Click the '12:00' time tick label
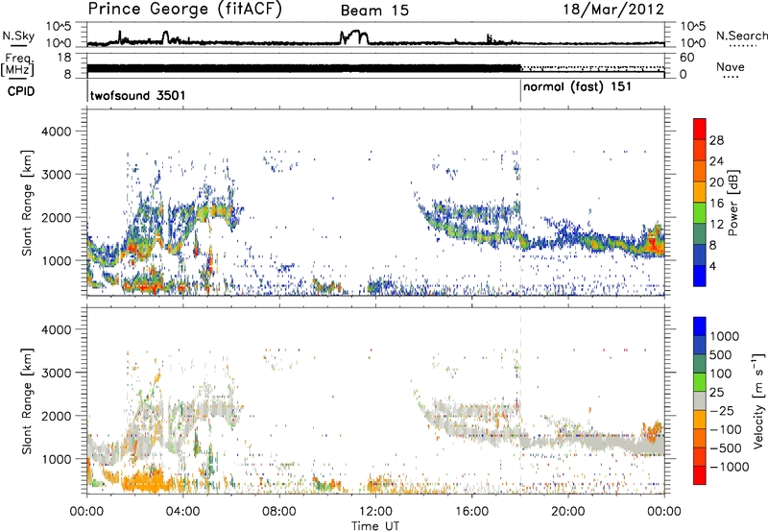768x532 pixels. [x=375, y=512]
